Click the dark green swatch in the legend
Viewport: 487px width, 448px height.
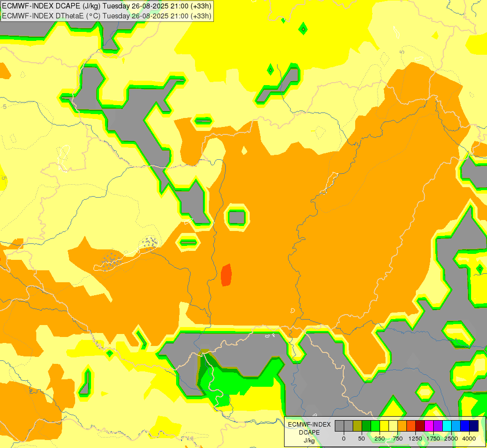[x=366, y=426]
